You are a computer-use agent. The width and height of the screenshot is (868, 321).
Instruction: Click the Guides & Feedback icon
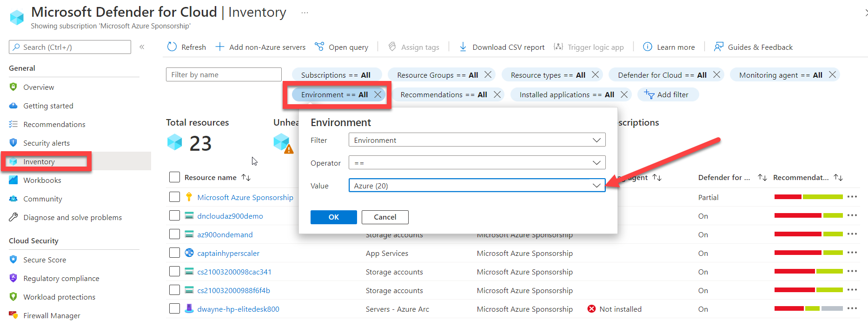[719, 47]
